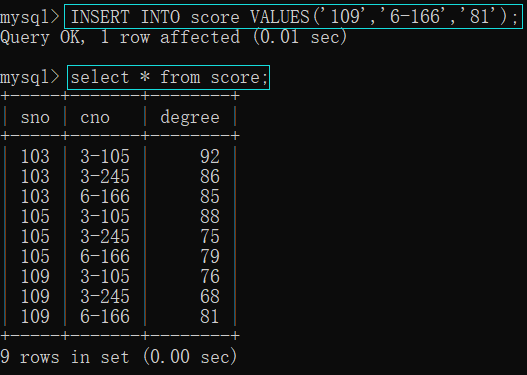The height and width of the screenshot is (375, 527).
Task: Click sno 105 in the row with degree 79
Action: [x=35, y=256]
